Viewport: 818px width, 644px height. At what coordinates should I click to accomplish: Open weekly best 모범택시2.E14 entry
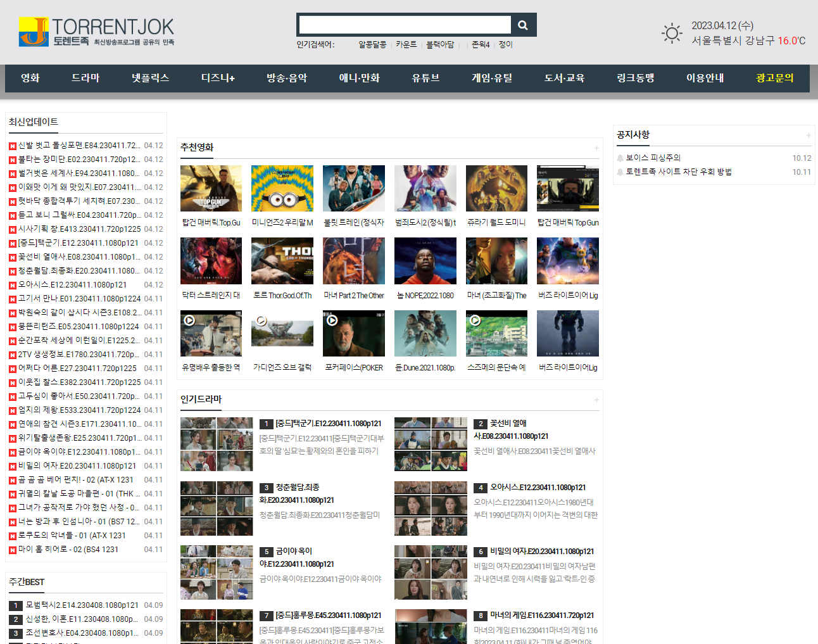click(x=82, y=605)
